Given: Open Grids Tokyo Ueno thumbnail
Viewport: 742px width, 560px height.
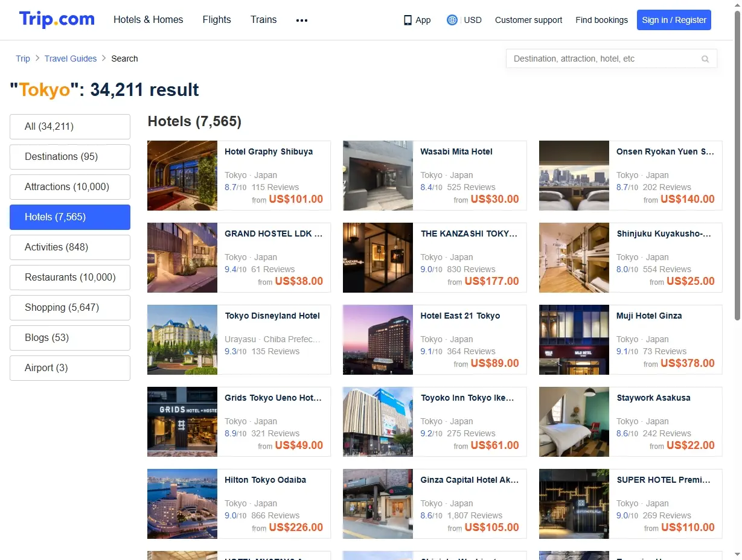Looking at the screenshot, I should 182,422.
